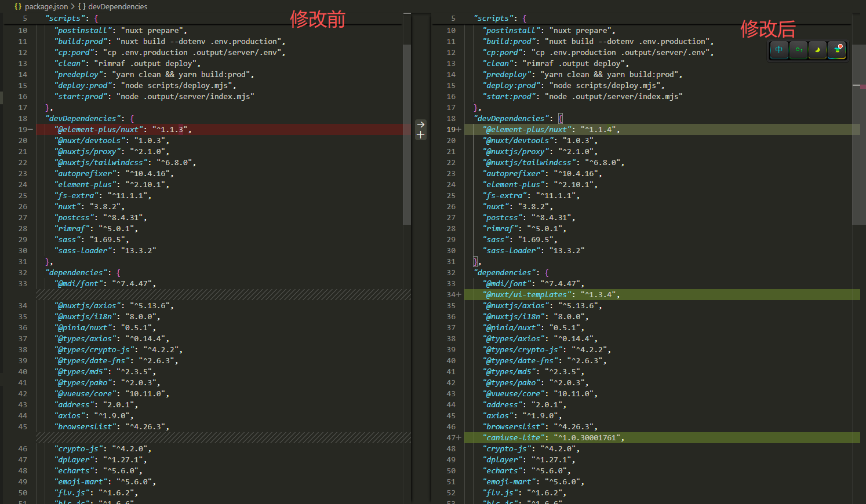The width and height of the screenshot is (866, 504).
Task: Open the devDependencies breadcrumb segment
Action: click(118, 6)
